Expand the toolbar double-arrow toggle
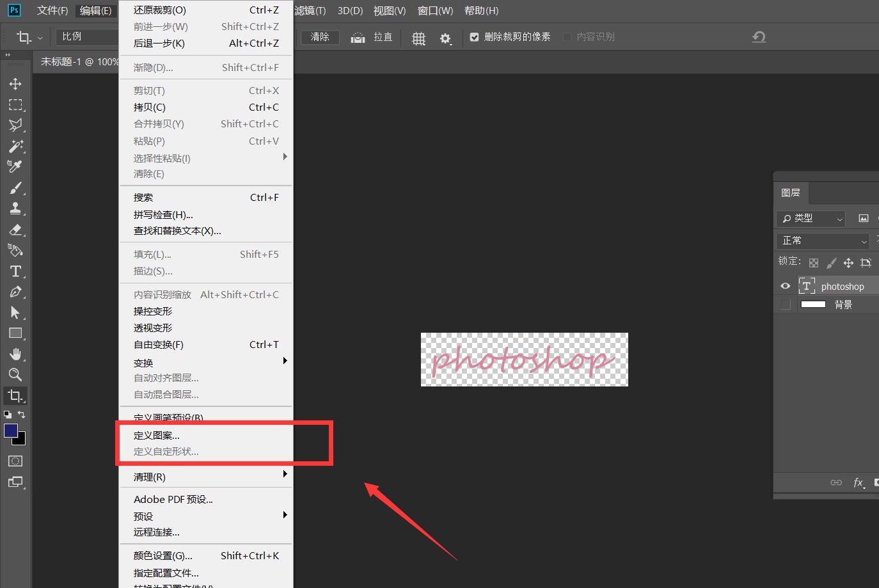The width and height of the screenshot is (879, 588). 8,55
